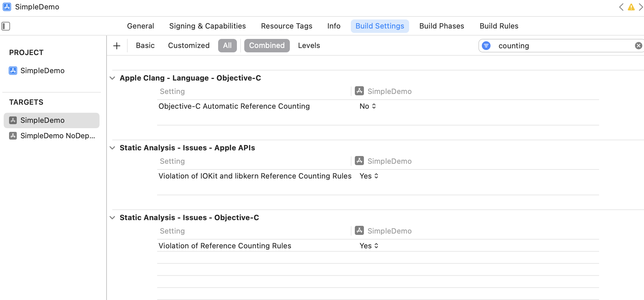Click the SimpleDemo project icon under PROJECT
The width and height of the screenshot is (644, 300).
pos(13,70)
